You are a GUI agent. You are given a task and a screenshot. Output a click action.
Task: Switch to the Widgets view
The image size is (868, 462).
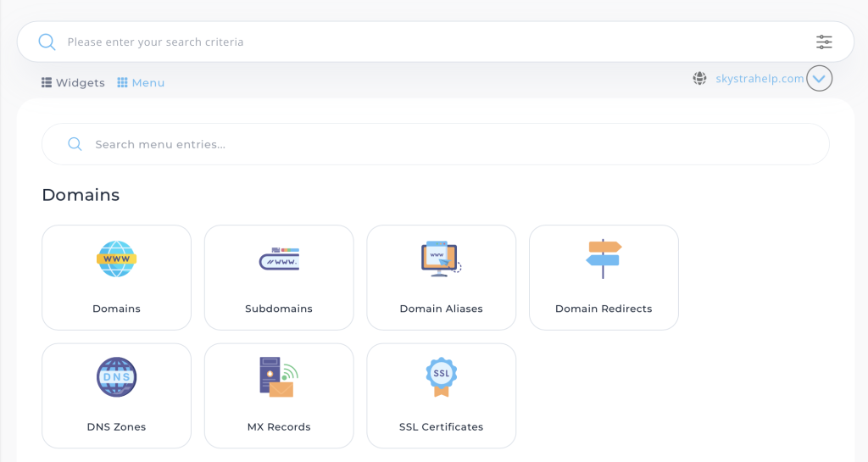click(x=73, y=83)
